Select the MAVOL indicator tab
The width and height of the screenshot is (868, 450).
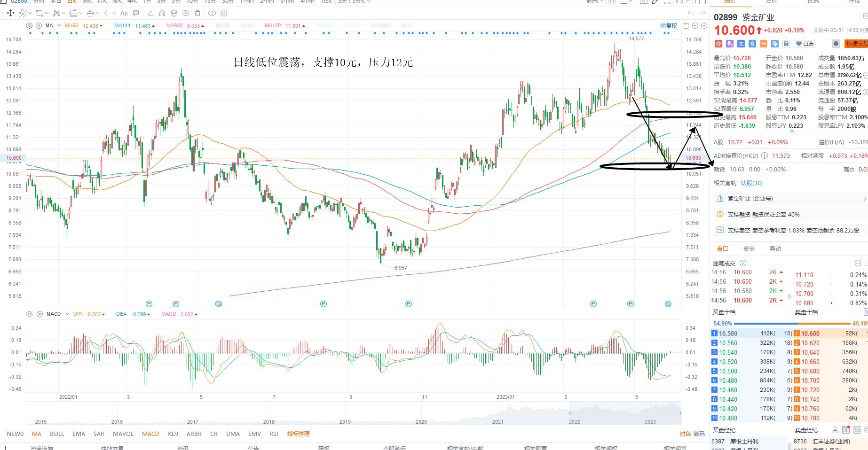point(123,434)
